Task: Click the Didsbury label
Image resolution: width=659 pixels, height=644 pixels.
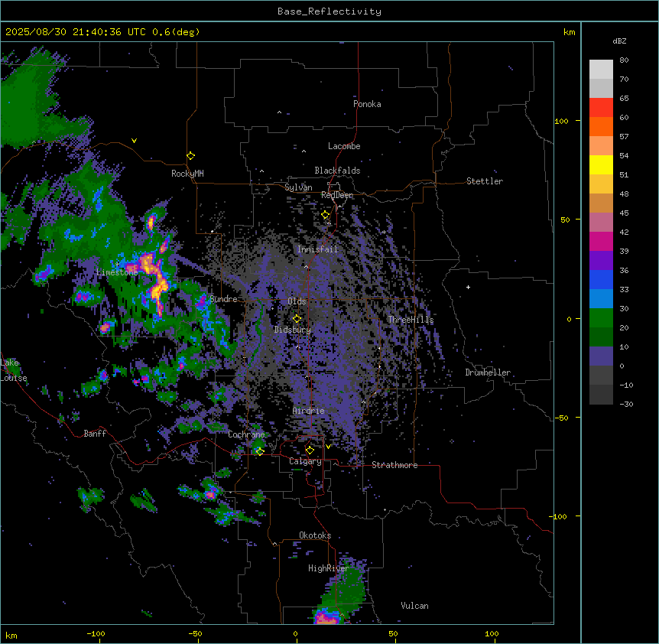Action: point(293,330)
